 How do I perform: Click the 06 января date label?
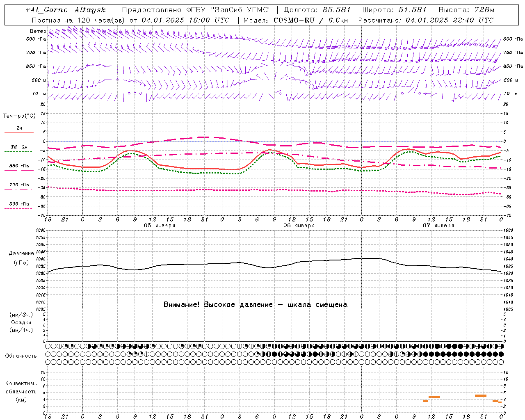(x=299, y=226)
